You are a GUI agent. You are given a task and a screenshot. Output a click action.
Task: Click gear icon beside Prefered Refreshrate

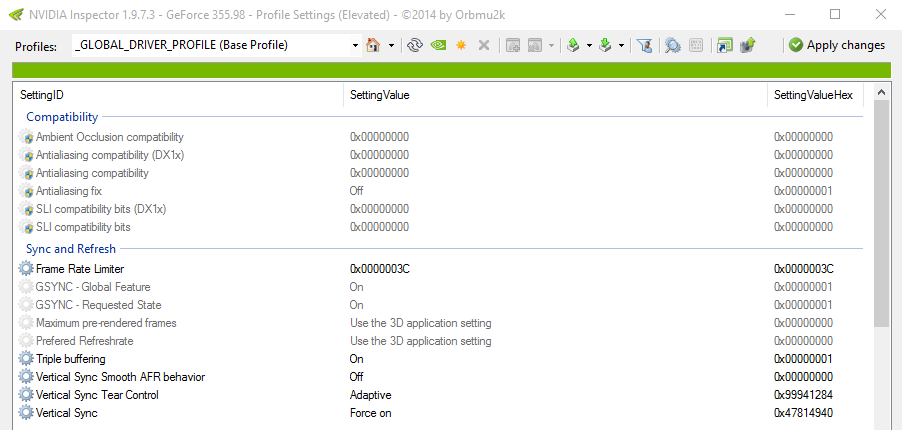coord(26,341)
